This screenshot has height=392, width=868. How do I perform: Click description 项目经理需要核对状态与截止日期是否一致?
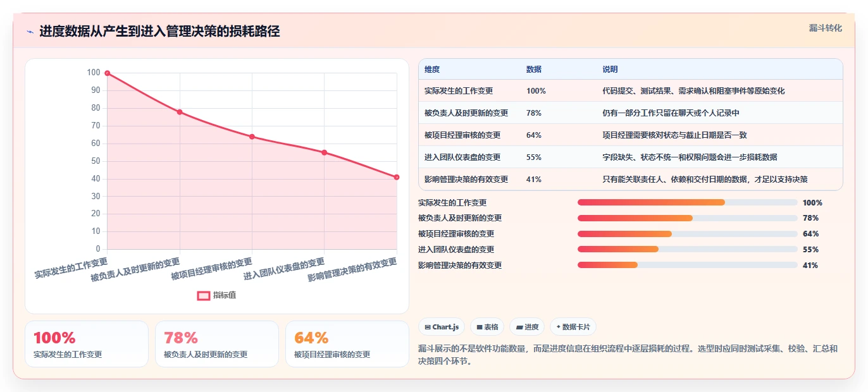[x=674, y=135]
